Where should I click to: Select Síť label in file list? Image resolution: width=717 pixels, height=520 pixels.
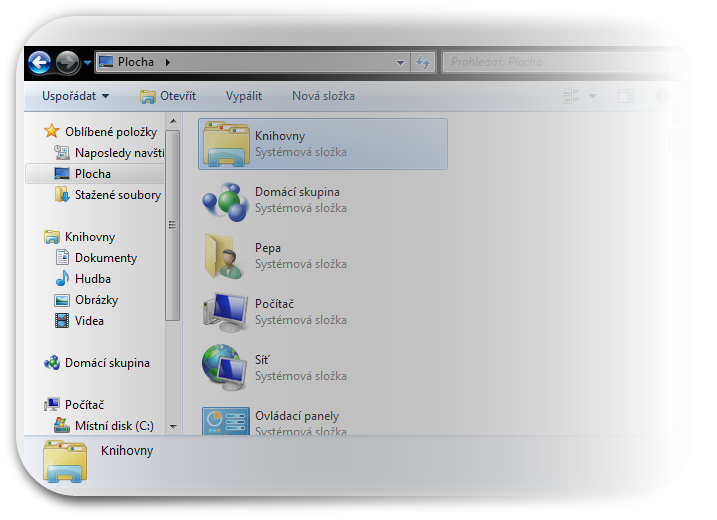point(262,360)
